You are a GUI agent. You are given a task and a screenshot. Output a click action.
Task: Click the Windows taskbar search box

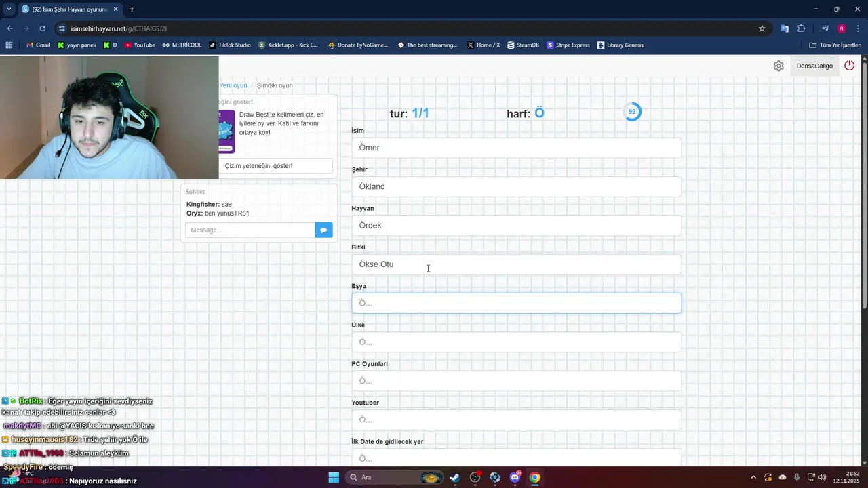pyautogui.click(x=396, y=477)
